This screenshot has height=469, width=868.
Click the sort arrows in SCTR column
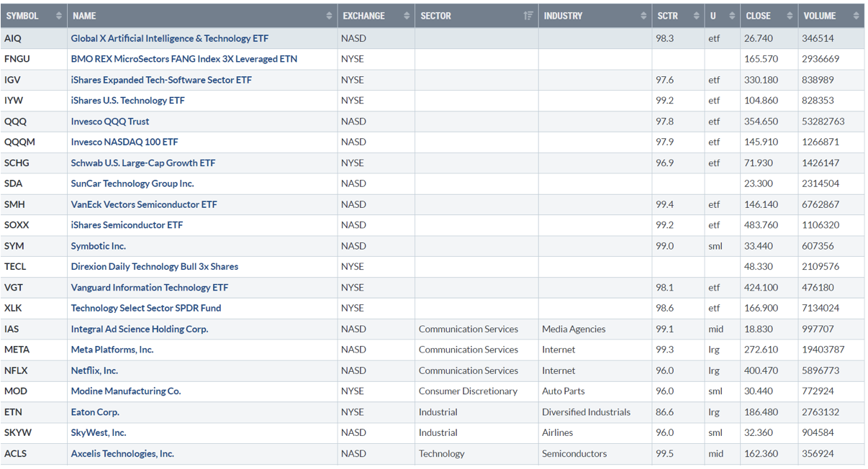696,16
